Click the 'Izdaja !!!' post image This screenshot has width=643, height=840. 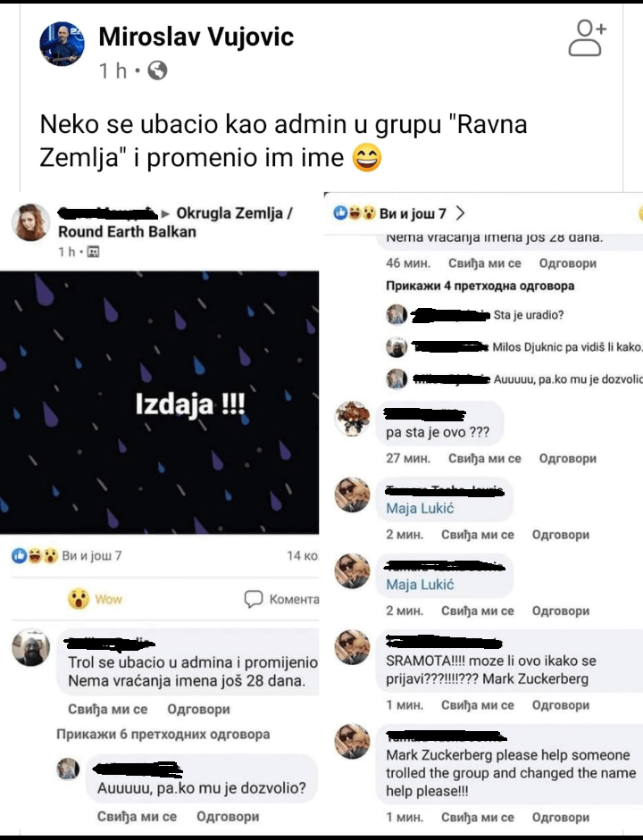[159, 403]
